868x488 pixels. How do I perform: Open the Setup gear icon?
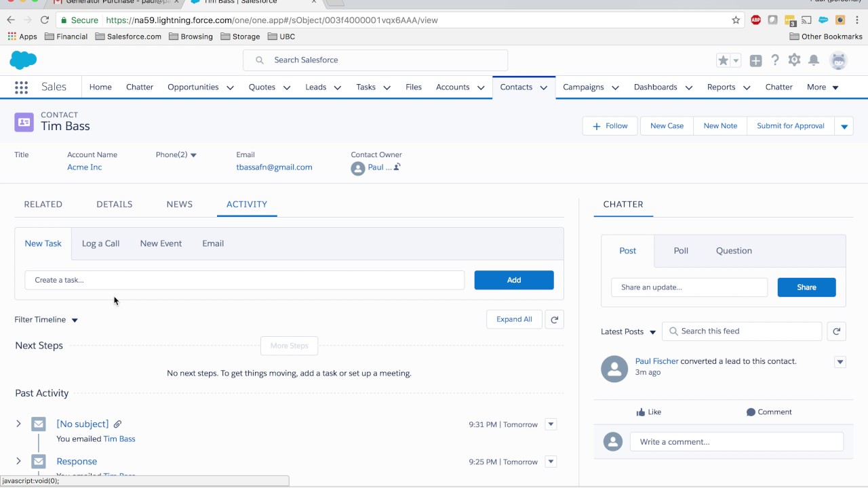tap(795, 60)
